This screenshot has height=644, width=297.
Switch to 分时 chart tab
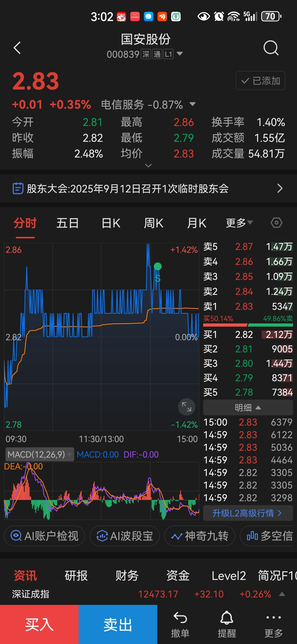pos(25,223)
